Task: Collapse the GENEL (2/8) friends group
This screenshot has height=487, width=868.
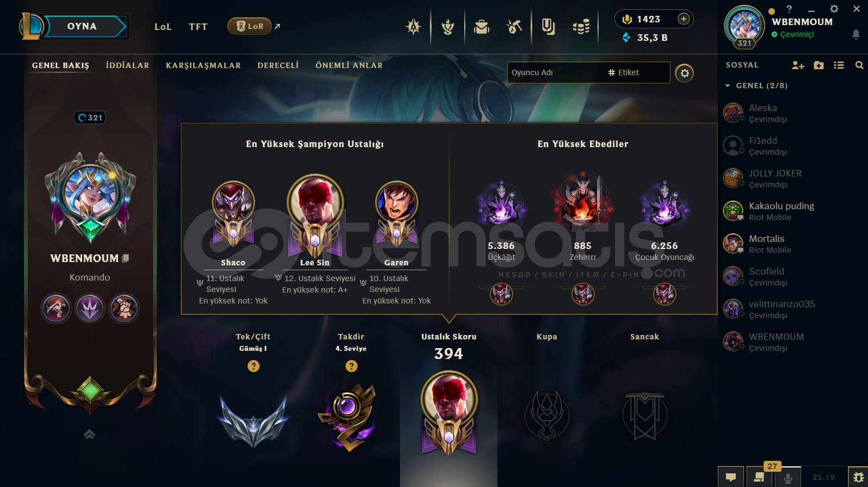Action: [x=728, y=86]
